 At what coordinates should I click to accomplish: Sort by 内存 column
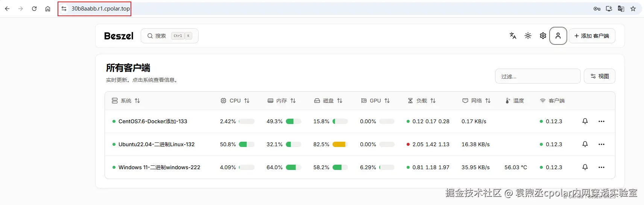pyautogui.click(x=282, y=101)
